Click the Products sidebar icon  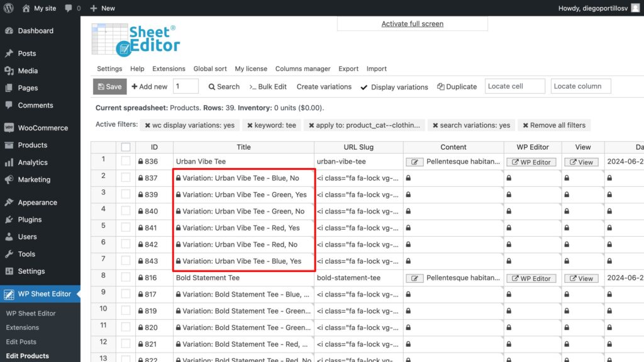tap(9, 145)
